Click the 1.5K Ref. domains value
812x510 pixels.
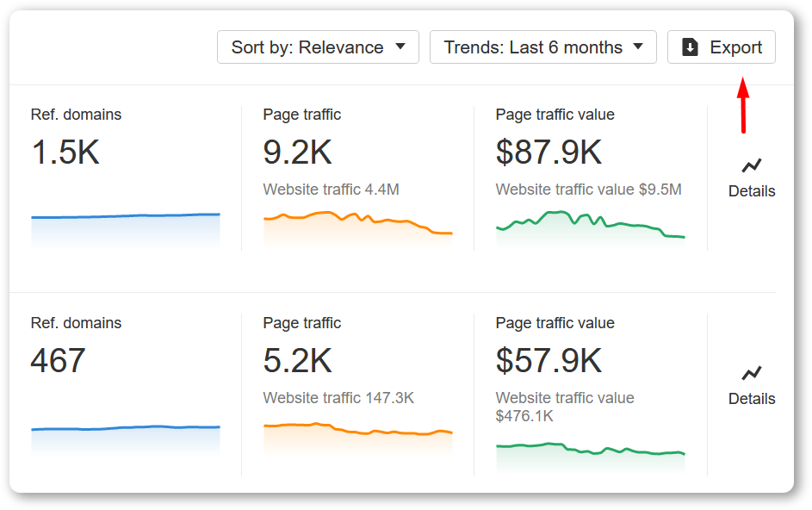click(x=65, y=152)
